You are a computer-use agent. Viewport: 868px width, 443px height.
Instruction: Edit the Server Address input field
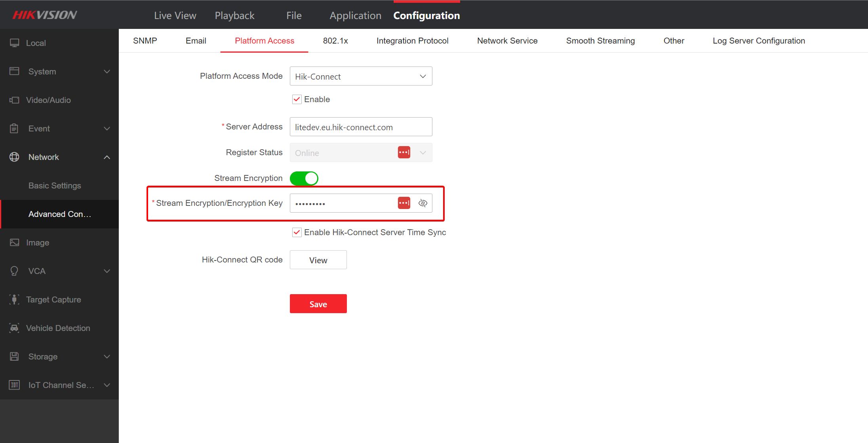pyautogui.click(x=360, y=127)
